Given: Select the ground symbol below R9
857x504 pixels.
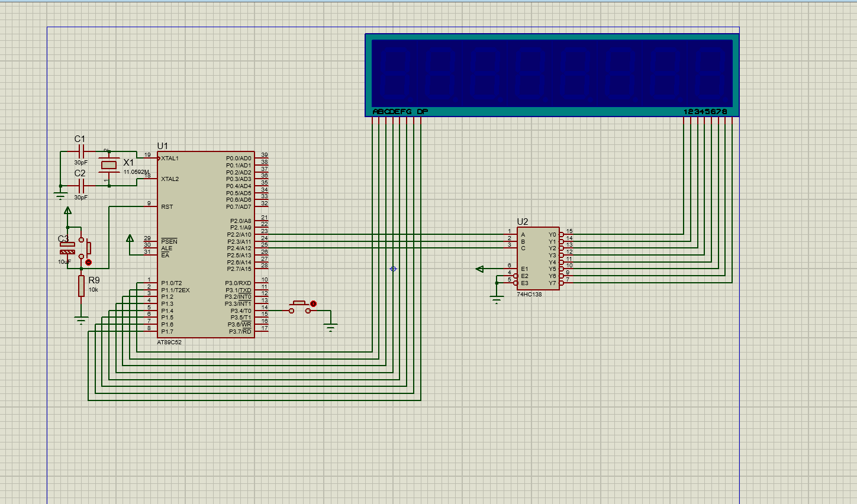Looking at the screenshot, I should click(81, 321).
